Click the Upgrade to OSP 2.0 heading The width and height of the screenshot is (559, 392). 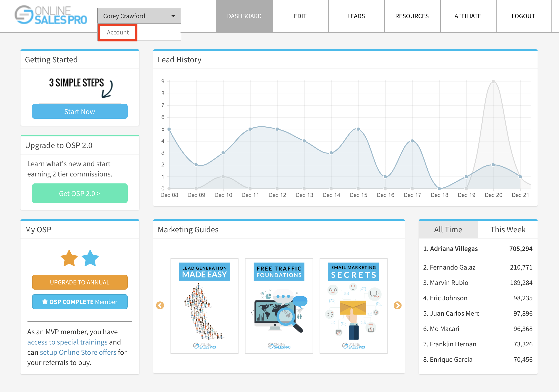click(x=59, y=145)
